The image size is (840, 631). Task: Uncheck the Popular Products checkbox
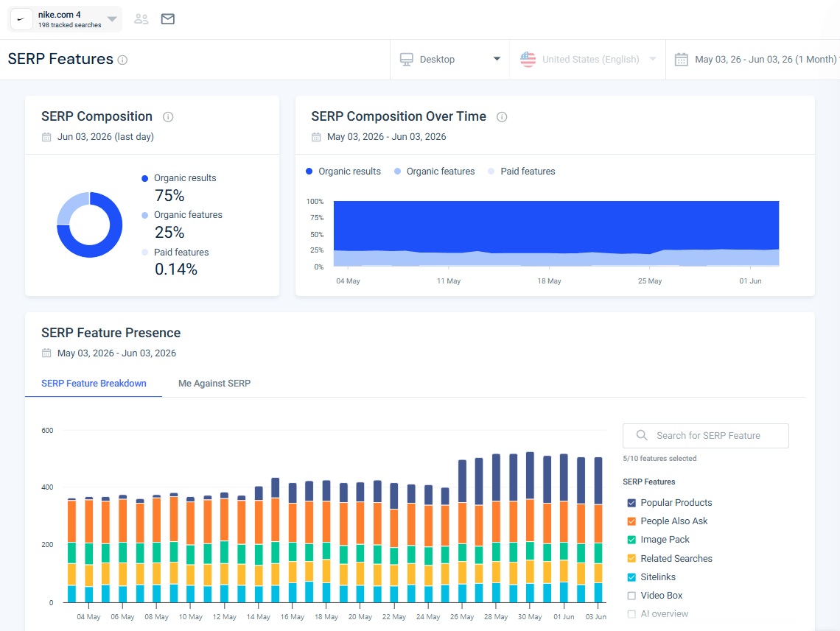(x=631, y=503)
